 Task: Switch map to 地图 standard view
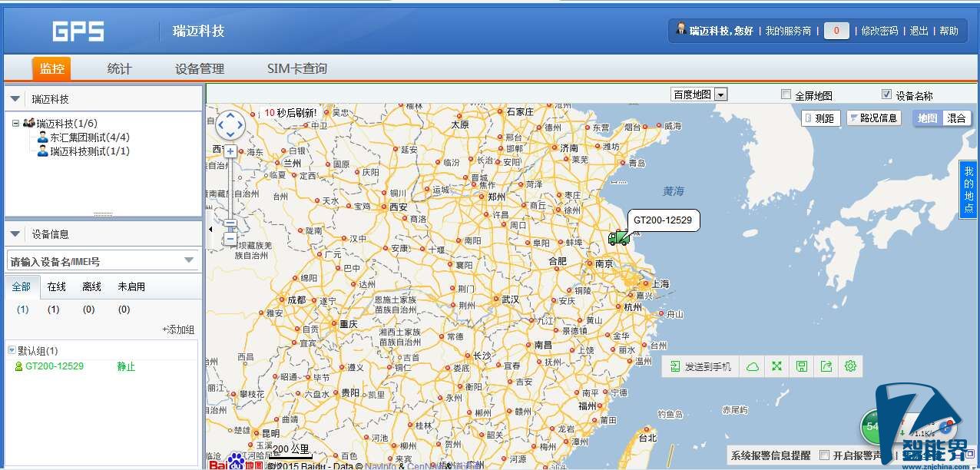point(928,118)
